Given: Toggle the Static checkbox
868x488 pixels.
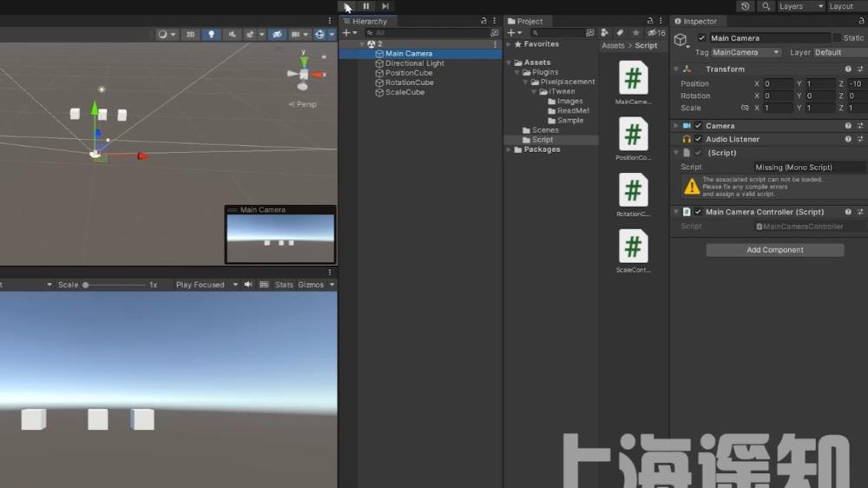Looking at the screenshot, I should click(x=837, y=37).
